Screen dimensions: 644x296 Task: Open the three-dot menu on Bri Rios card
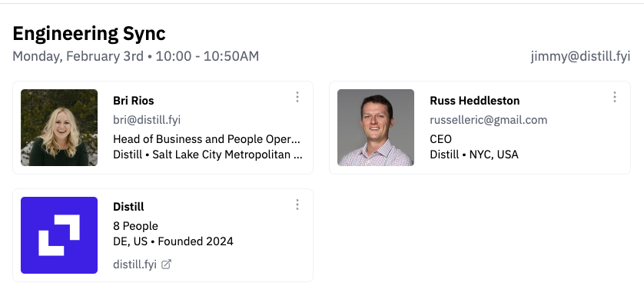297,98
